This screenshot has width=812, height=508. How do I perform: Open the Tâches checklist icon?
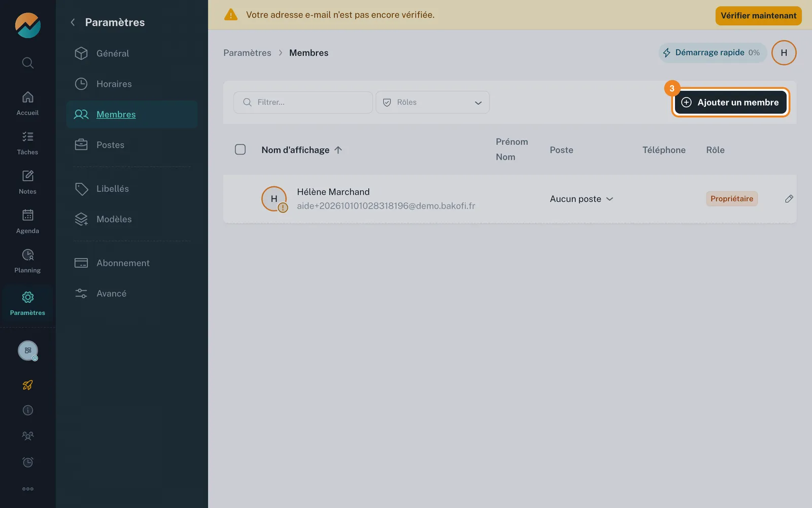28,136
